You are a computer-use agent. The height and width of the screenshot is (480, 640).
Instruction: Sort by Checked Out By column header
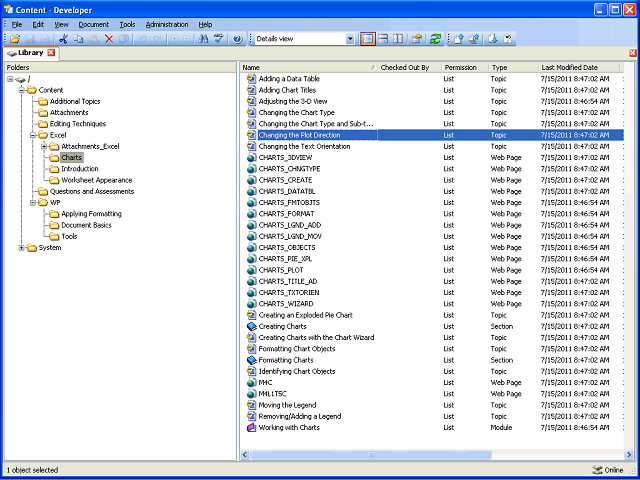click(409, 68)
